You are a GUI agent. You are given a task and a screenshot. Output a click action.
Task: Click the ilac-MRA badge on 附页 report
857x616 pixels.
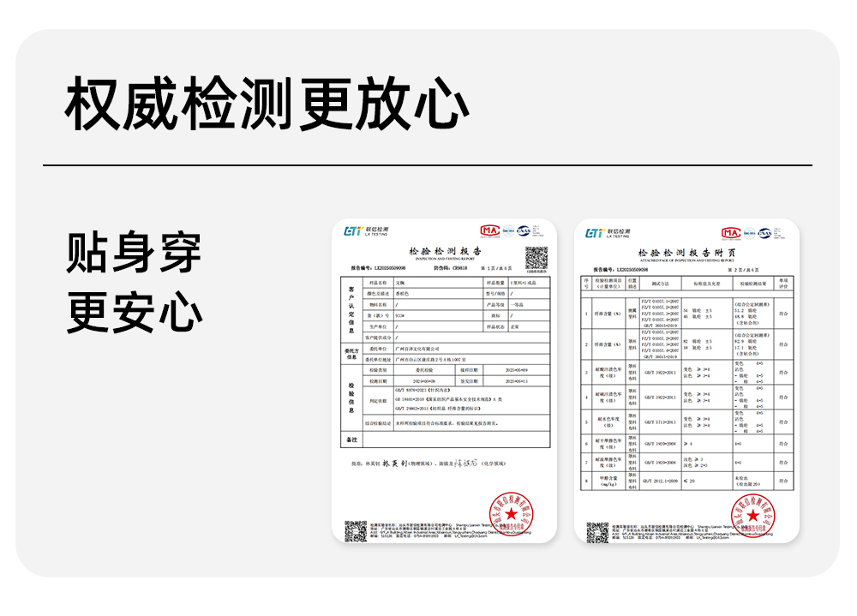(750, 233)
